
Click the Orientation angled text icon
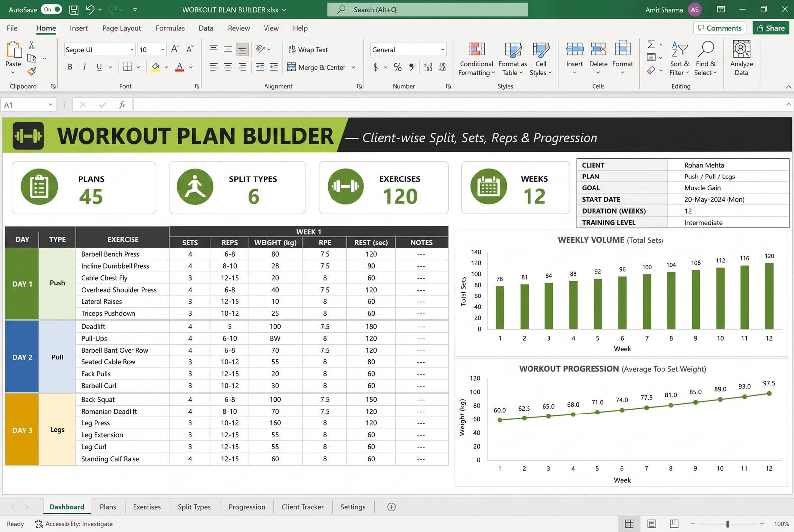260,49
